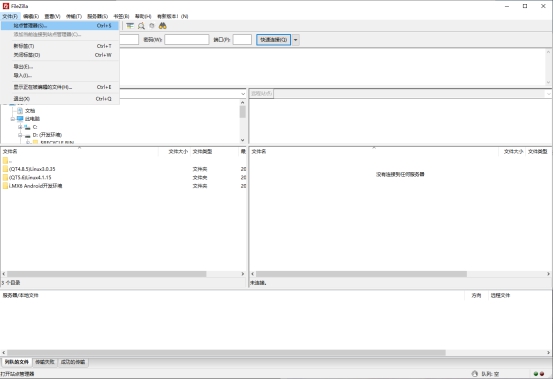
Task: Sort local files by 文件类型 column header
Action: pyautogui.click(x=214, y=152)
